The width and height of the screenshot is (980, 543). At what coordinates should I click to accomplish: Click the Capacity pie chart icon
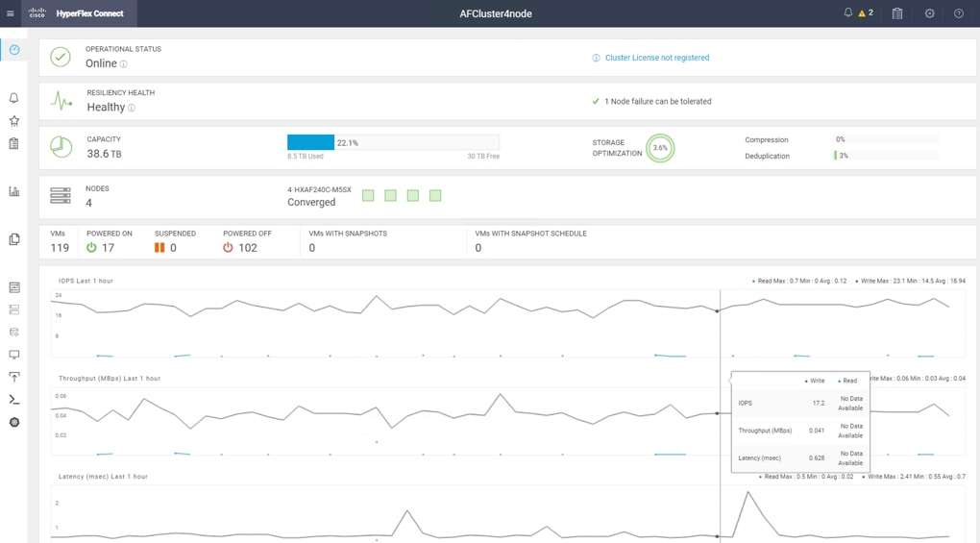pyautogui.click(x=61, y=147)
